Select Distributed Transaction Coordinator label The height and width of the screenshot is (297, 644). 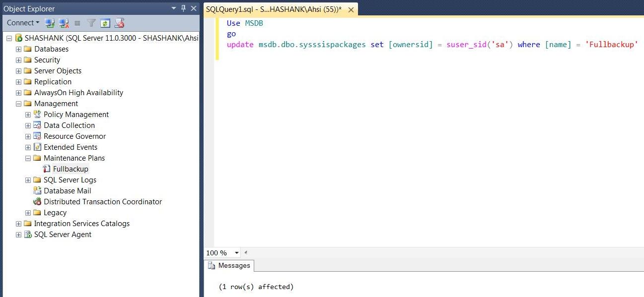tap(103, 202)
